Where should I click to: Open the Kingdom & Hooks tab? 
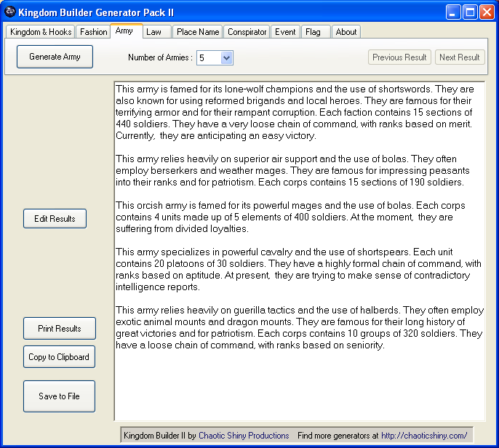click(41, 32)
